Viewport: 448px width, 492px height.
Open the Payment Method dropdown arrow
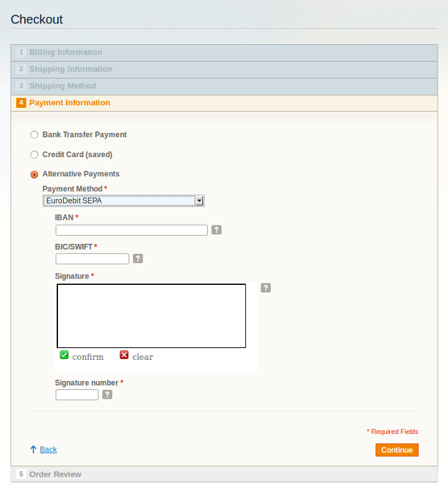click(199, 200)
